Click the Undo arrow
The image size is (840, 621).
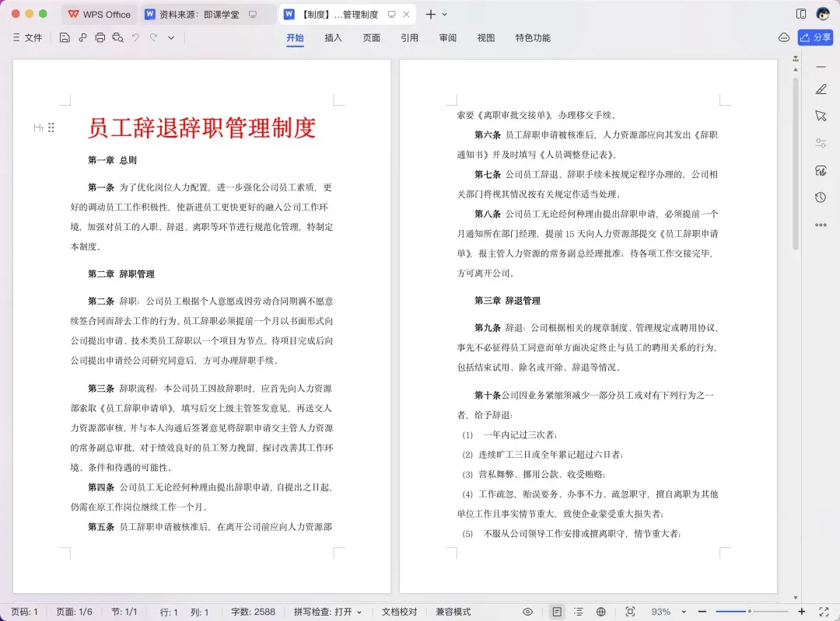tap(135, 37)
